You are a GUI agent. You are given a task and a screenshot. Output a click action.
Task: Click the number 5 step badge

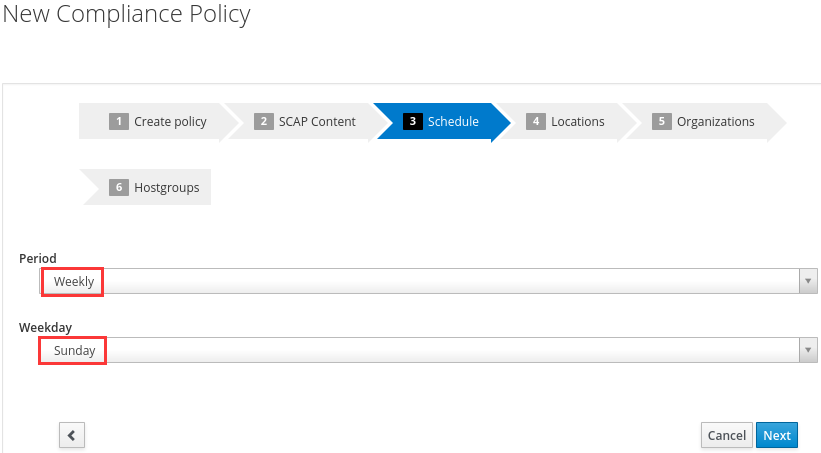(x=661, y=122)
